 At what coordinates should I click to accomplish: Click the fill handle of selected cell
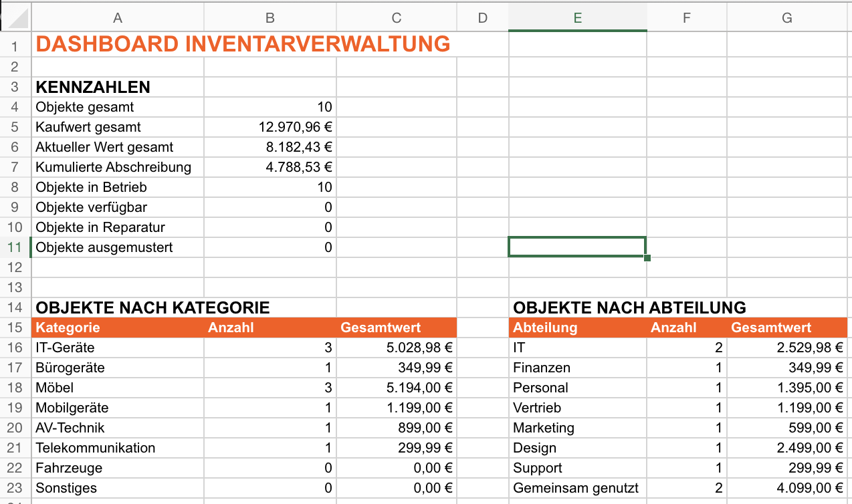pyautogui.click(x=647, y=257)
